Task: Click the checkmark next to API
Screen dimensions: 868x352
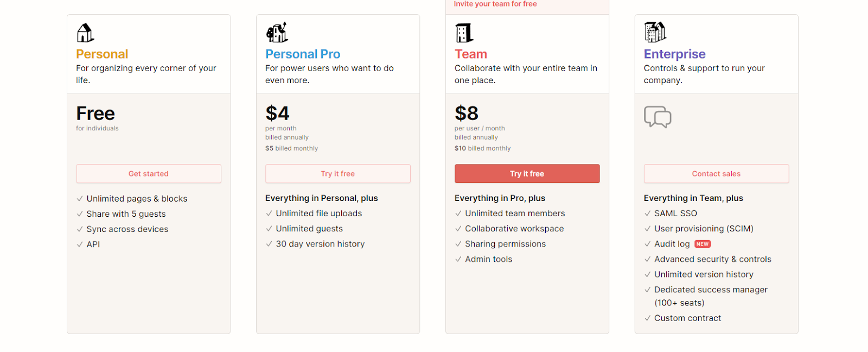Action: point(80,244)
